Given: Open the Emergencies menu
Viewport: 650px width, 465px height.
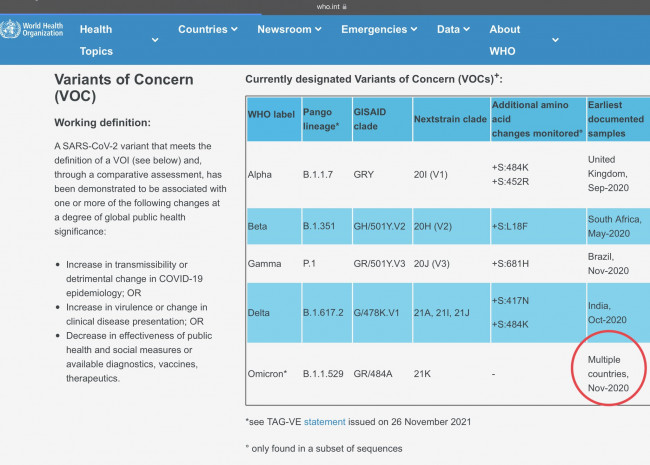Looking at the screenshot, I should (374, 29).
